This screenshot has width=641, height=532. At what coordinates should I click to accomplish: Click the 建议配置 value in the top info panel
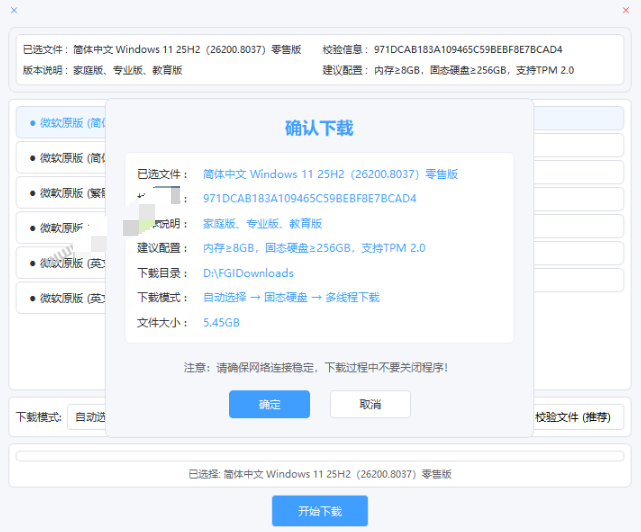[474, 70]
